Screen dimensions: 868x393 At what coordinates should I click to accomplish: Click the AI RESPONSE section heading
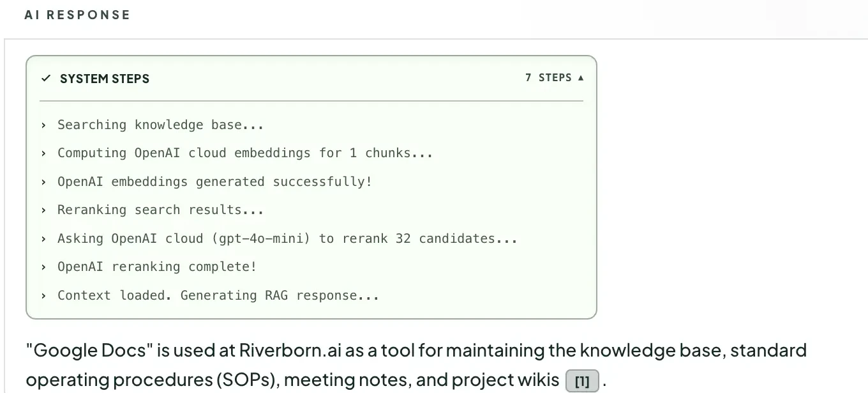(x=77, y=15)
